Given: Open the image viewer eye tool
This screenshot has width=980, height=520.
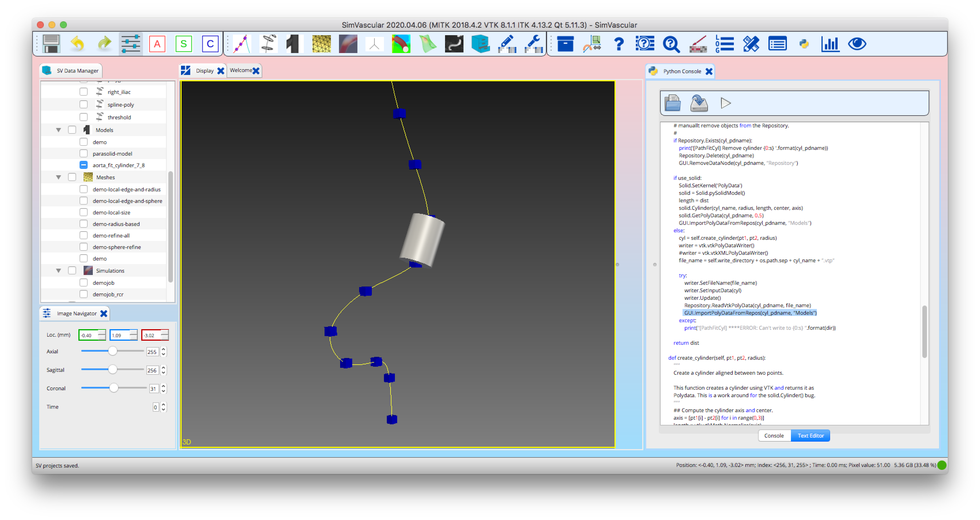Looking at the screenshot, I should point(857,44).
